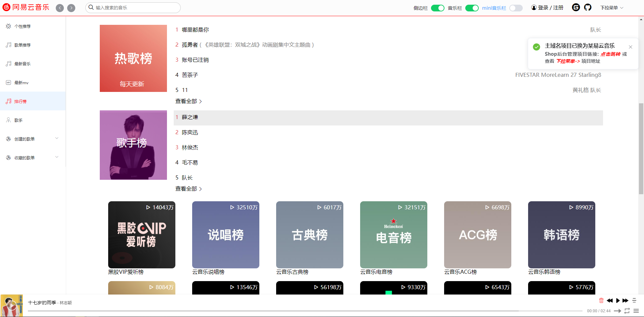
Task: Open the 说唱榜 chart card
Action: [226, 235]
